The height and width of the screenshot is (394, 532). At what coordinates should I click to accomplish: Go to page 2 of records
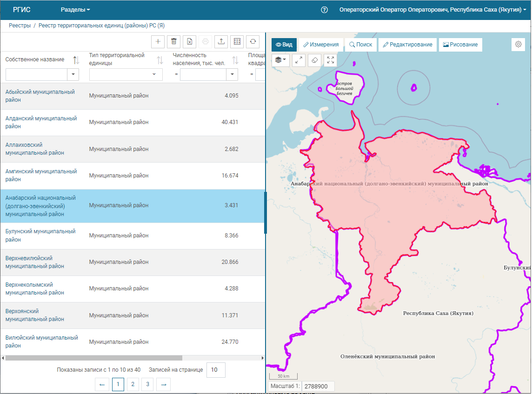(133, 384)
